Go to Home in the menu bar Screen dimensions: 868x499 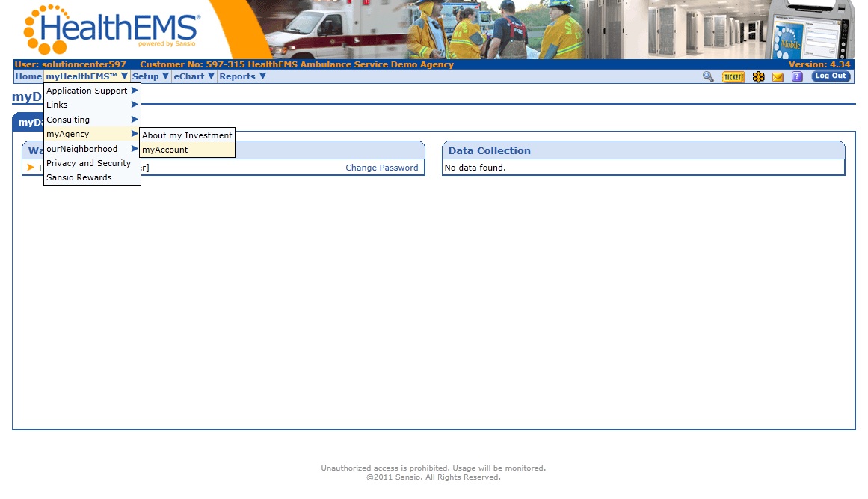coord(28,76)
